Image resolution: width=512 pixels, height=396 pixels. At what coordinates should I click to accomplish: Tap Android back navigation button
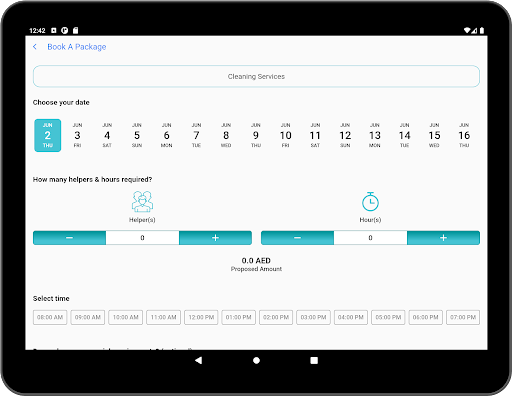pos(199,360)
